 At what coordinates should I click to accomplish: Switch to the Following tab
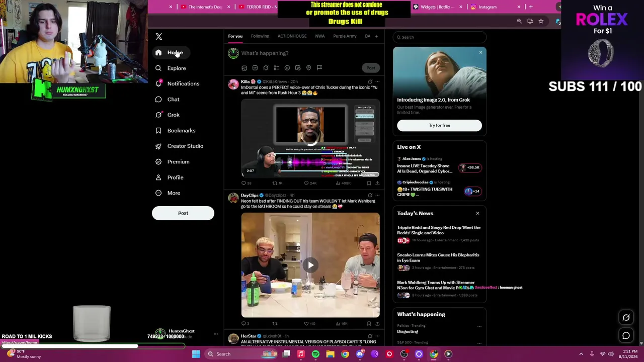[x=260, y=36]
